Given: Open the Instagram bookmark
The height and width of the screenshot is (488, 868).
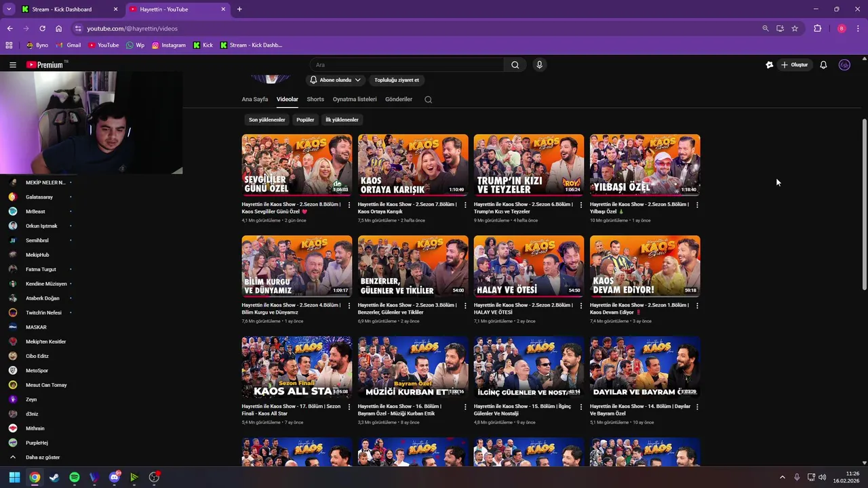Looking at the screenshot, I should pos(168,45).
